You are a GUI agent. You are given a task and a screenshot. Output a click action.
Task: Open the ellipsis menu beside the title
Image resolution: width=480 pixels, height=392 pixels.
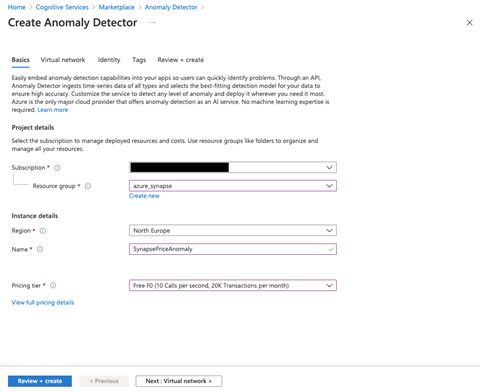pos(152,22)
